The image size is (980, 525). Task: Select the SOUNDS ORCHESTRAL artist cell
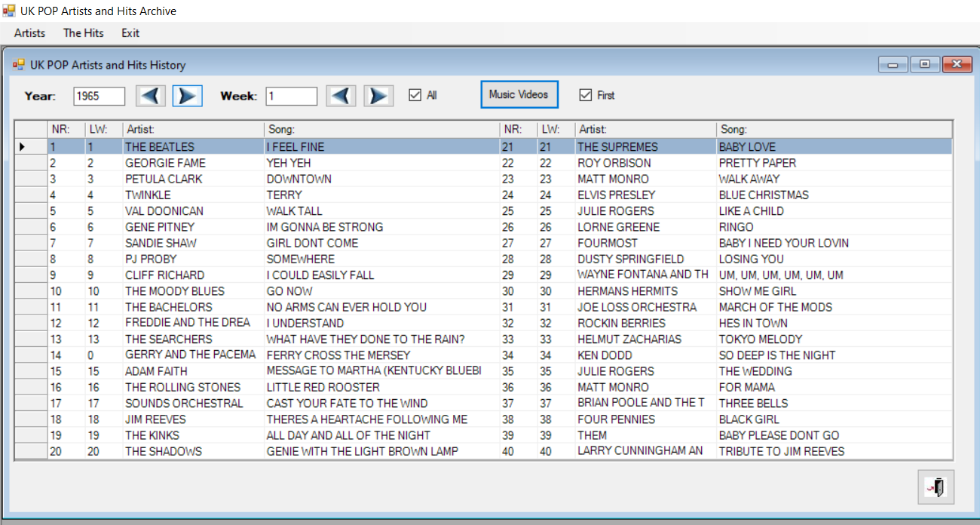194,404
